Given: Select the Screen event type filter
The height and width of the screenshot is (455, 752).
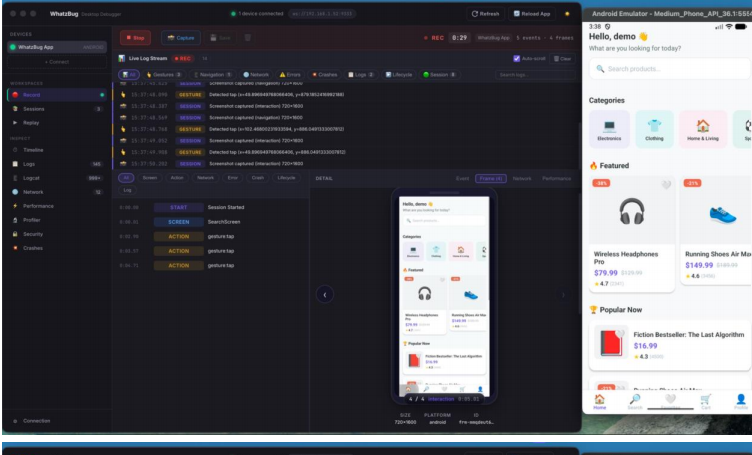Looking at the screenshot, I should coord(150,178).
